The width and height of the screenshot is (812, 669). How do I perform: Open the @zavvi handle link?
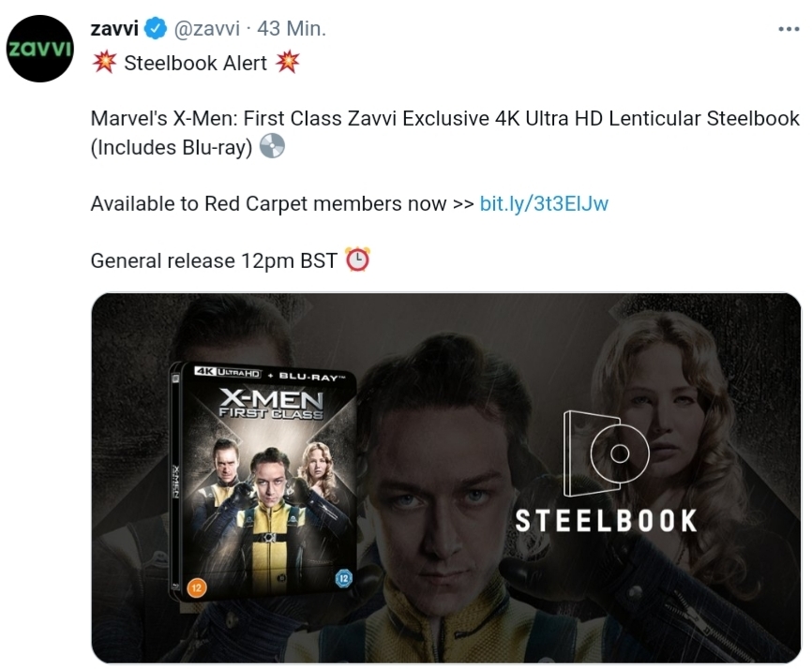(206, 28)
